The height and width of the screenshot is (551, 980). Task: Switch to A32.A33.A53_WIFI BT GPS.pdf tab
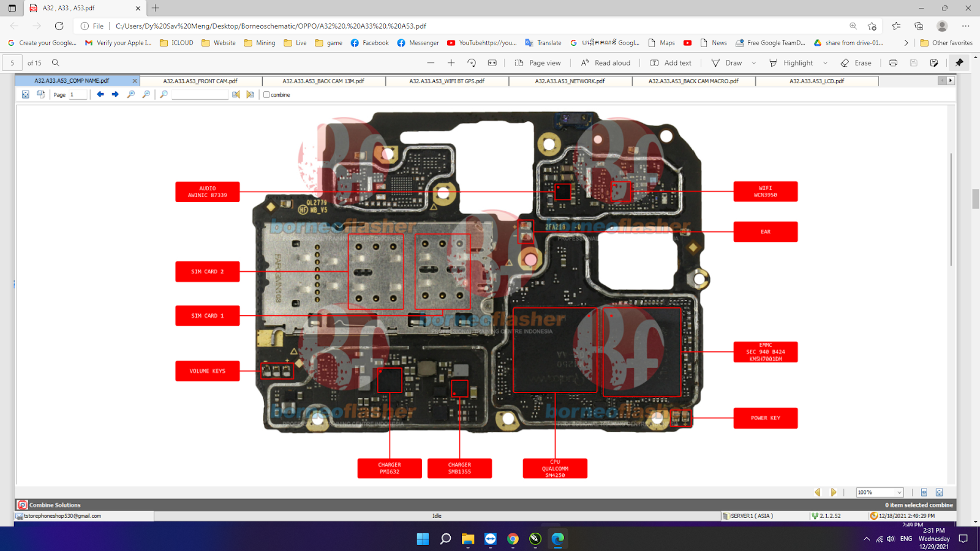pos(447,81)
